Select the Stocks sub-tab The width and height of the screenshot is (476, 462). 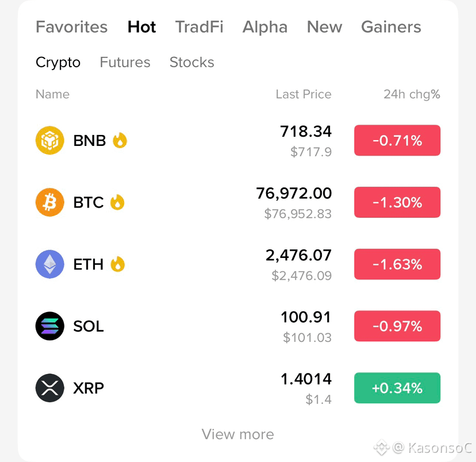point(192,62)
